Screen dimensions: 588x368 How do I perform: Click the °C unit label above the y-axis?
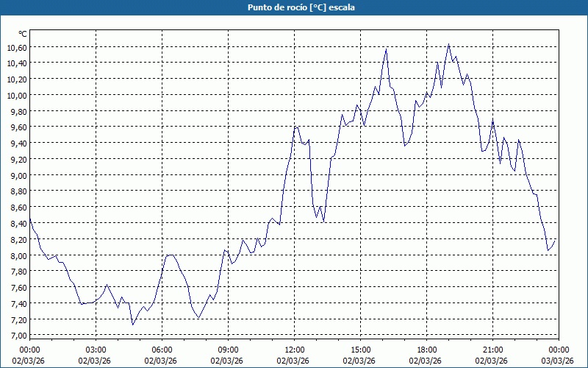[x=23, y=34]
